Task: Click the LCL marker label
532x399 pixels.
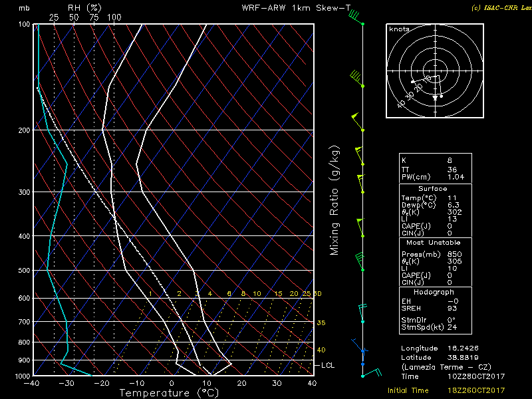Action: 328,365
